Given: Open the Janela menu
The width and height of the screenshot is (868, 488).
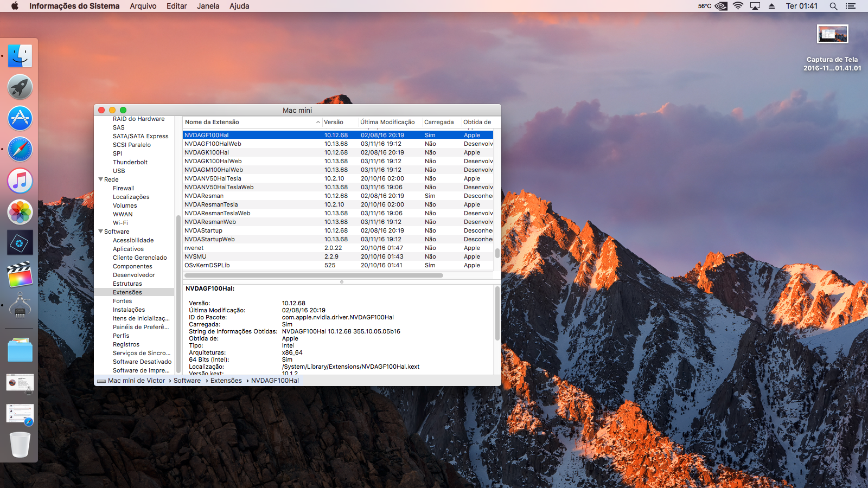Looking at the screenshot, I should point(208,6).
